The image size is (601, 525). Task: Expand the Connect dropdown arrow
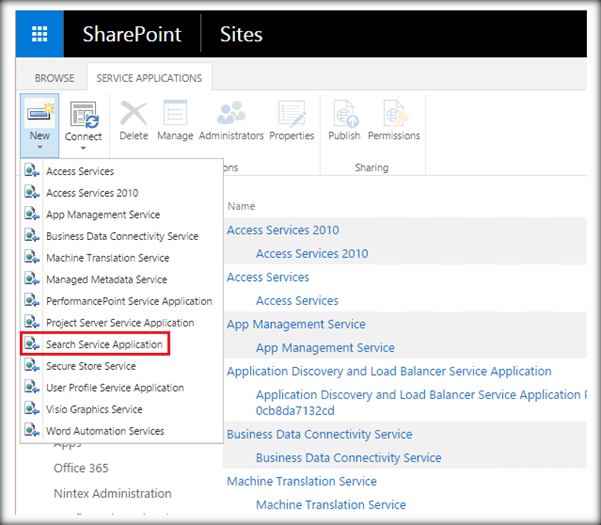pos(83,150)
